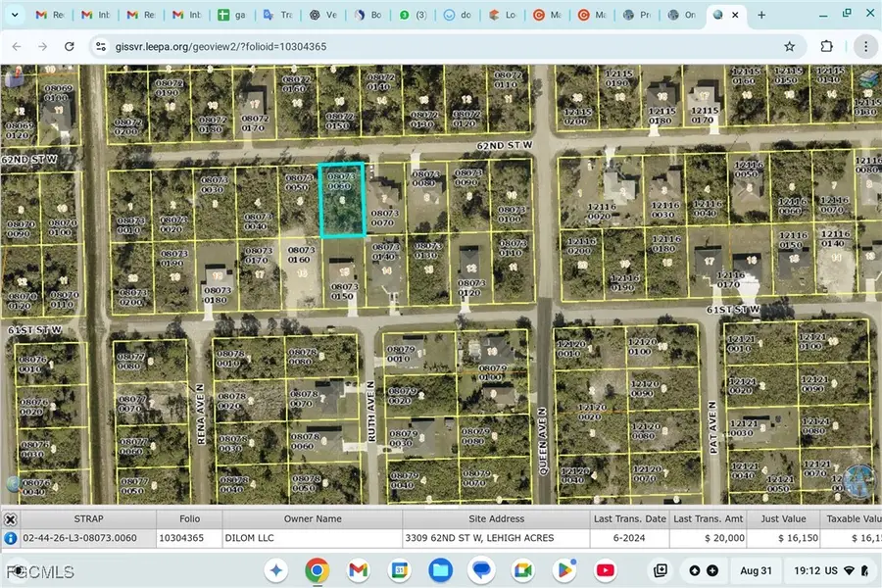This screenshot has width=882, height=588.
Task: Click the blue info icon on the parcel row
Action: click(10, 537)
